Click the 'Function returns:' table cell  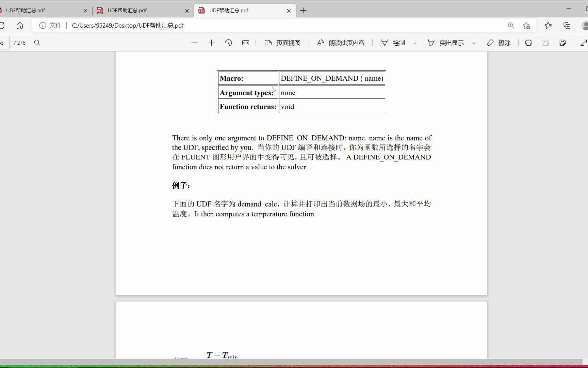[x=248, y=107]
